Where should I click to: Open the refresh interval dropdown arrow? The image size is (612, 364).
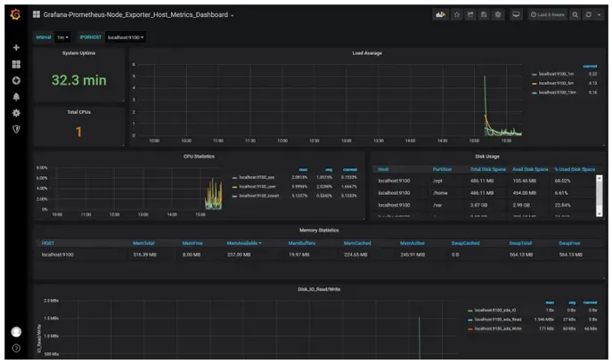(600, 14)
